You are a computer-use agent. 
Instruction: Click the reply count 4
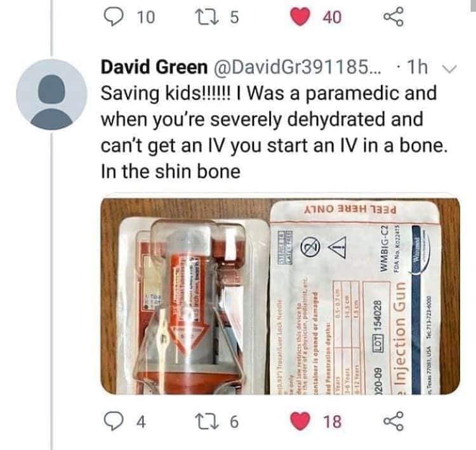(x=141, y=422)
